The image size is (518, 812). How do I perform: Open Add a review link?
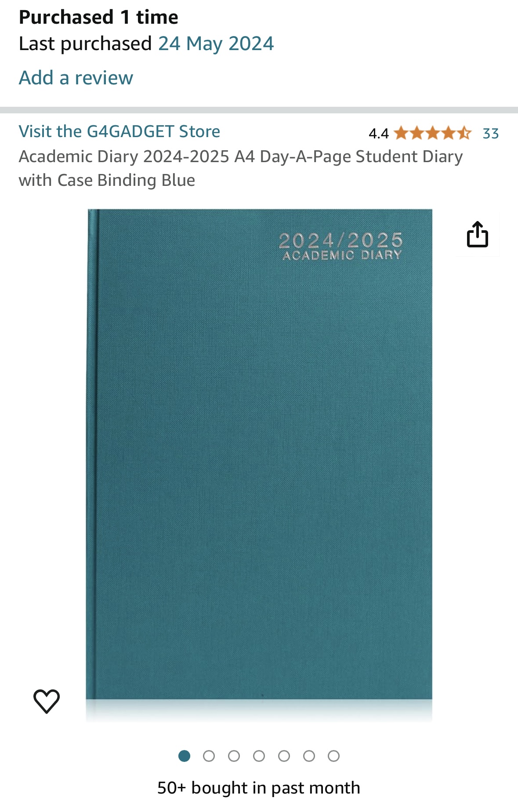coord(76,78)
